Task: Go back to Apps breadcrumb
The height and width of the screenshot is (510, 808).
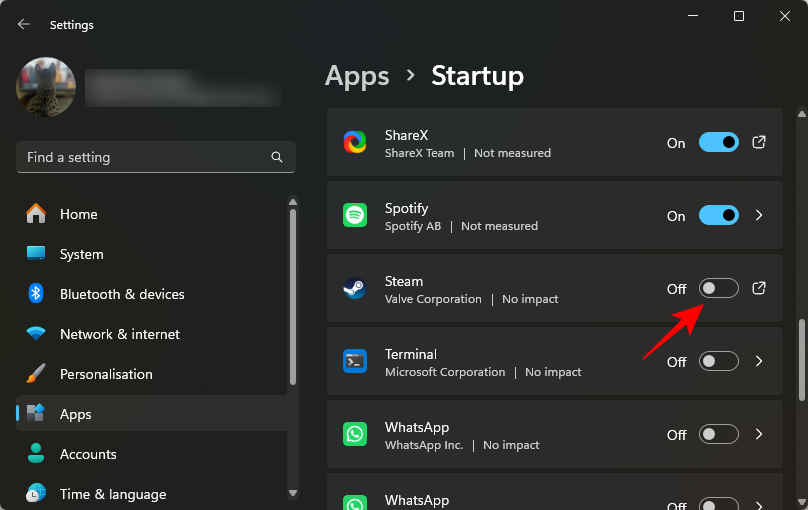Action: pyautogui.click(x=357, y=76)
